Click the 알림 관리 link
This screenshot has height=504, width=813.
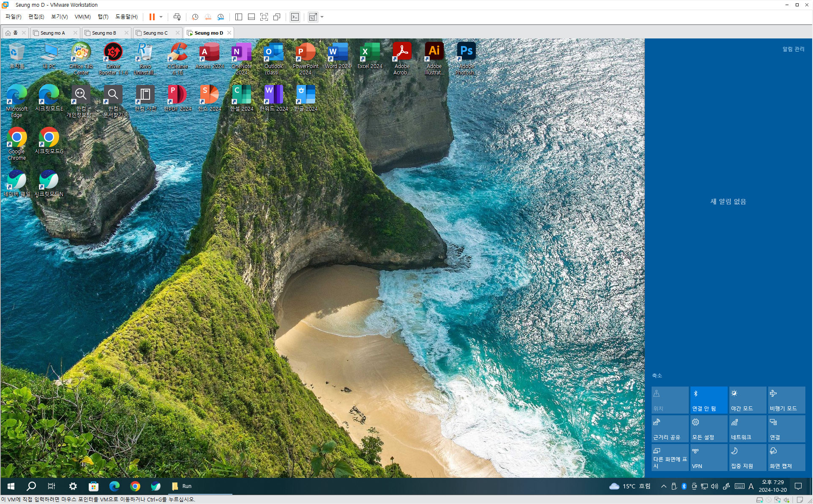[x=793, y=49]
